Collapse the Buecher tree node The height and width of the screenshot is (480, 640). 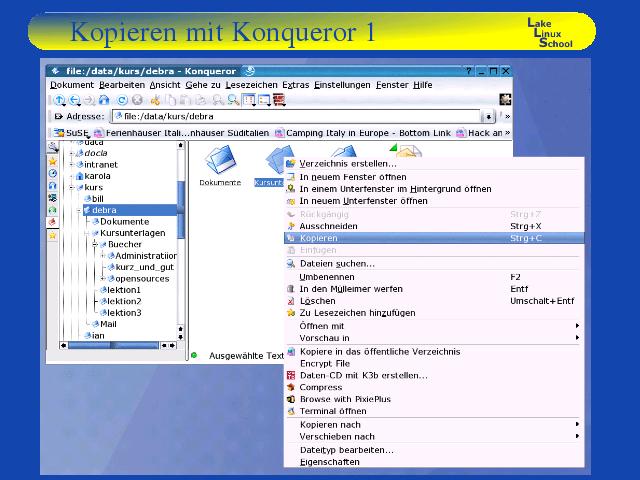pyautogui.click(x=95, y=244)
